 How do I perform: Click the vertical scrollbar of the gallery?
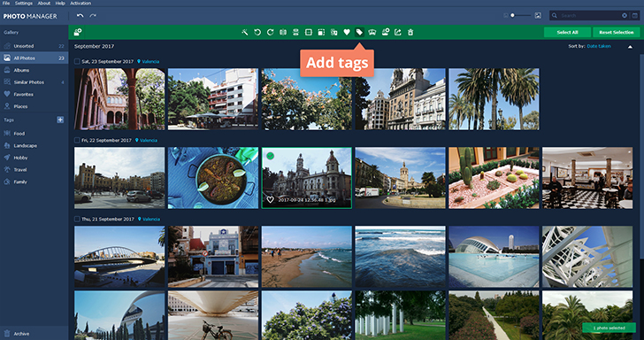point(641,156)
